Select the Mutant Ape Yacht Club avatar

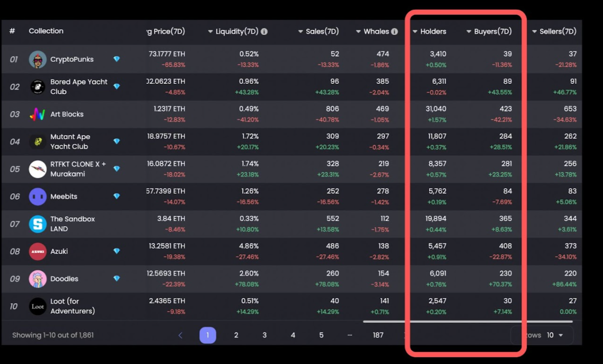click(x=38, y=141)
